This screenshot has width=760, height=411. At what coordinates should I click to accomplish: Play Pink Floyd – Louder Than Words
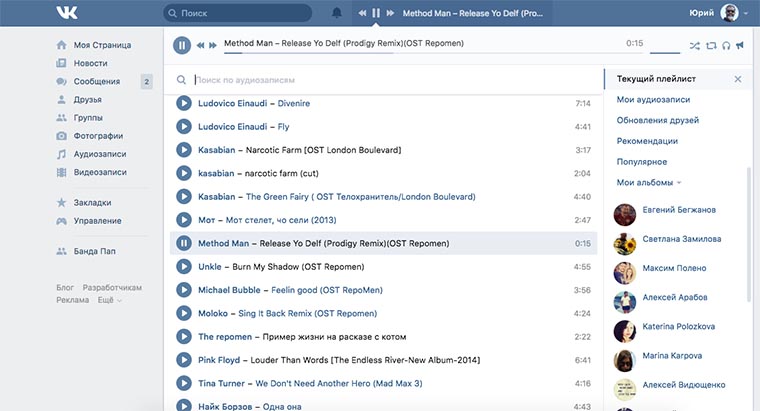tap(184, 360)
